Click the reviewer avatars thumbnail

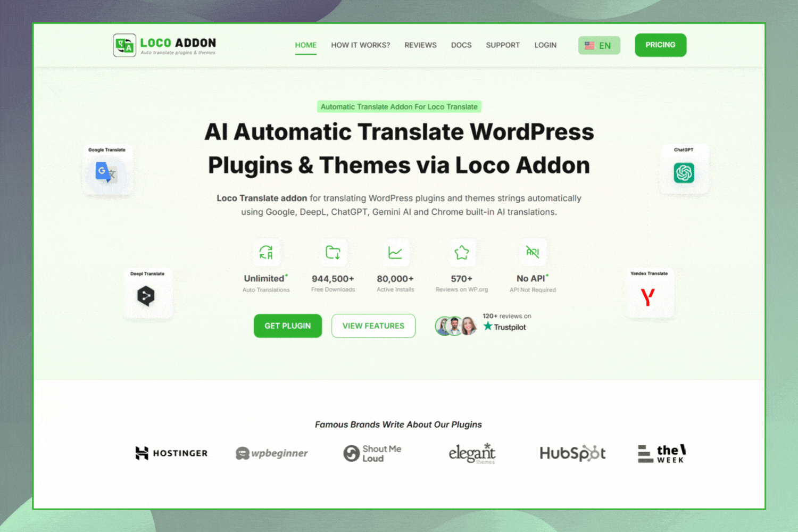click(x=455, y=326)
